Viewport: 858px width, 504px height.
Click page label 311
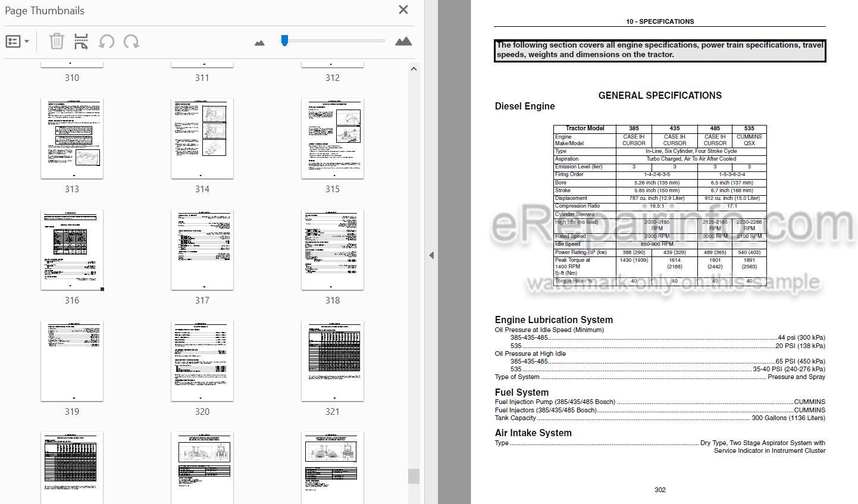coord(202,78)
